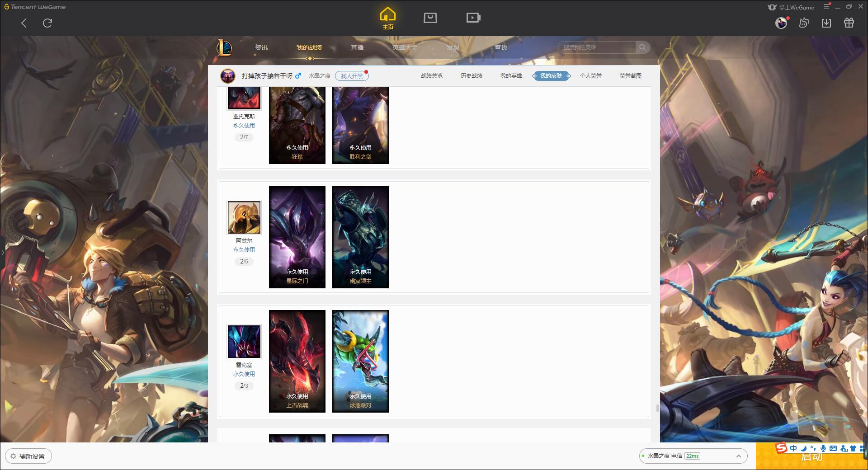Switch to 我的英雄 sub-tab
Viewport: 868px width, 470px height.
point(511,76)
